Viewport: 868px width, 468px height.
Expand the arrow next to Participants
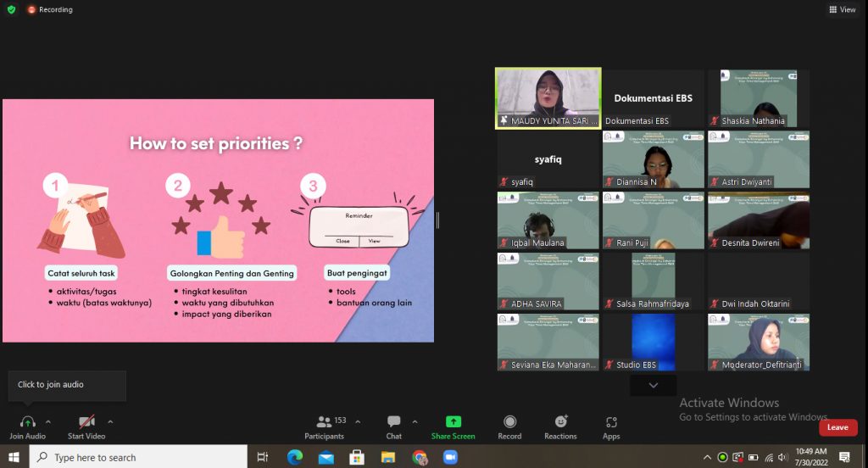(x=358, y=421)
